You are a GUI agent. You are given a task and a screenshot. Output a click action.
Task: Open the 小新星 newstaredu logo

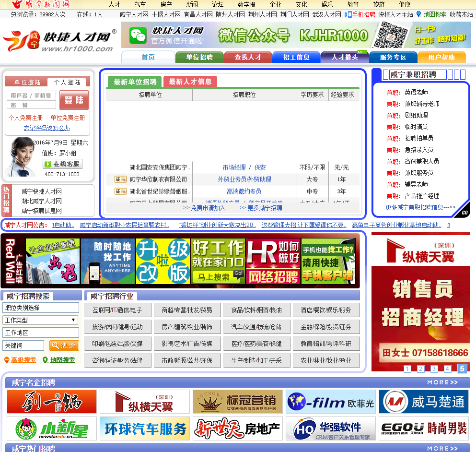tap(52, 428)
